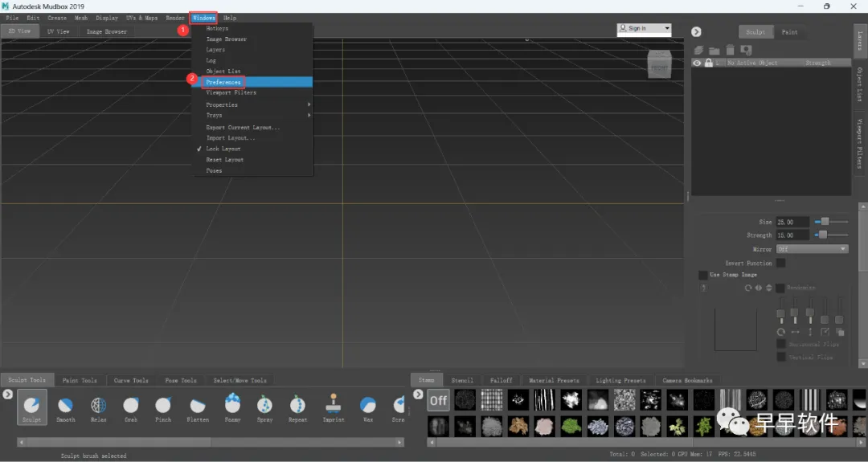
Task: Click the lock icon in layer header
Action: pos(709,63)
